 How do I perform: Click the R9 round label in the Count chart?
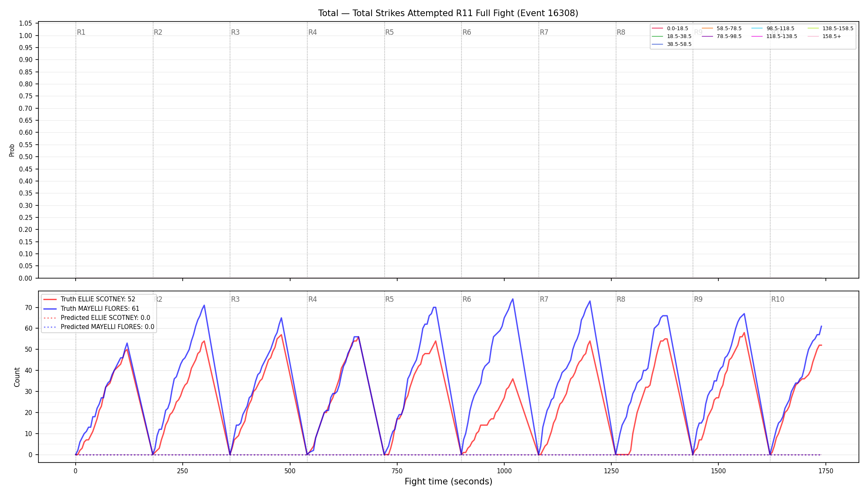[698, 299]
